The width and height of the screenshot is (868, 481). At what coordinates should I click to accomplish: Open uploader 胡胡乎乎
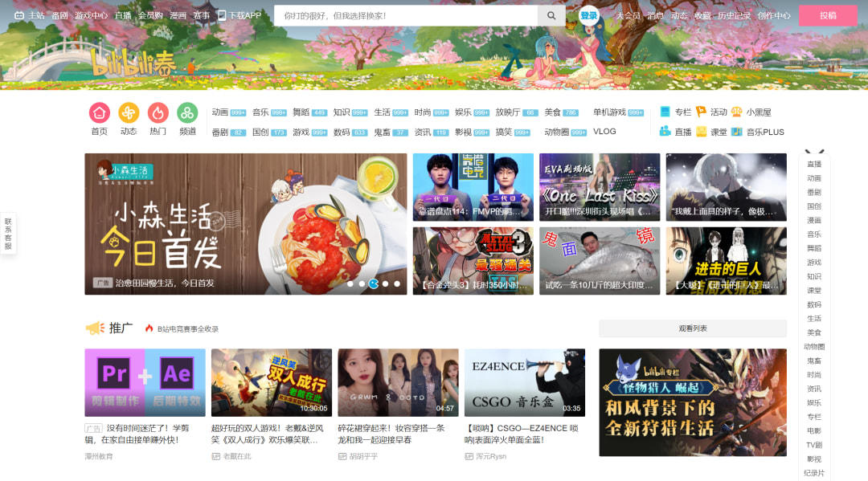tap(364, 457)
